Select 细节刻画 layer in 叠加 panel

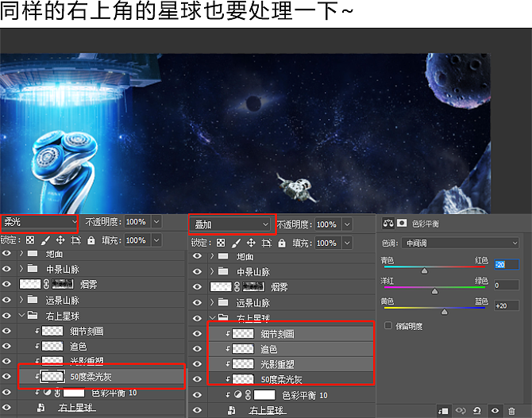[x=291, y=334]
